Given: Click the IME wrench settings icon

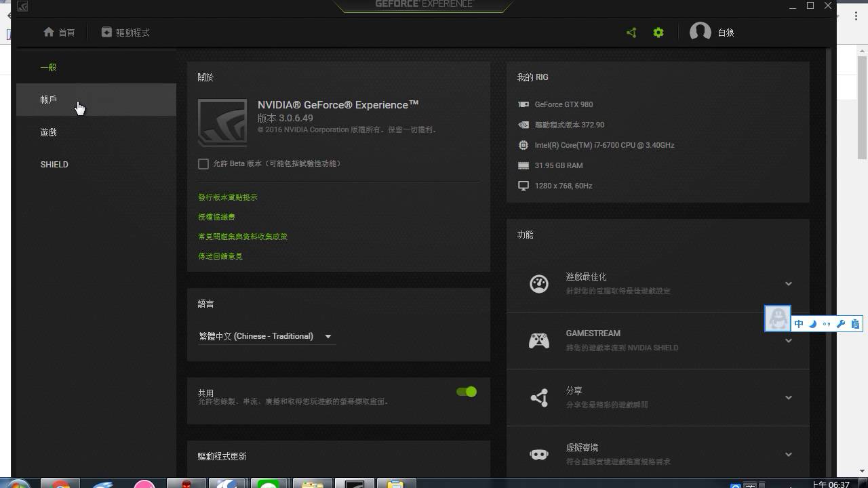Looking at the screenshot, I should 841,324.
